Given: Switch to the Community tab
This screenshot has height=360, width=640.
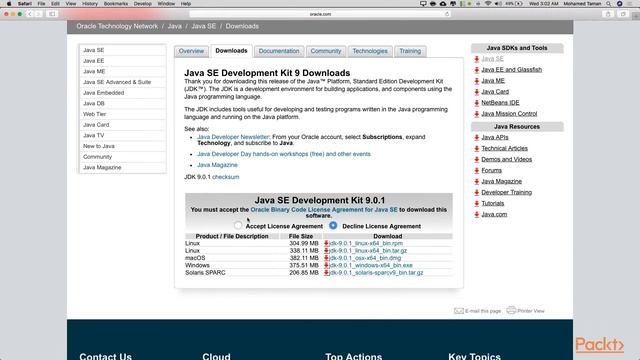Looking at the screenshot, I should pos(326,51).
